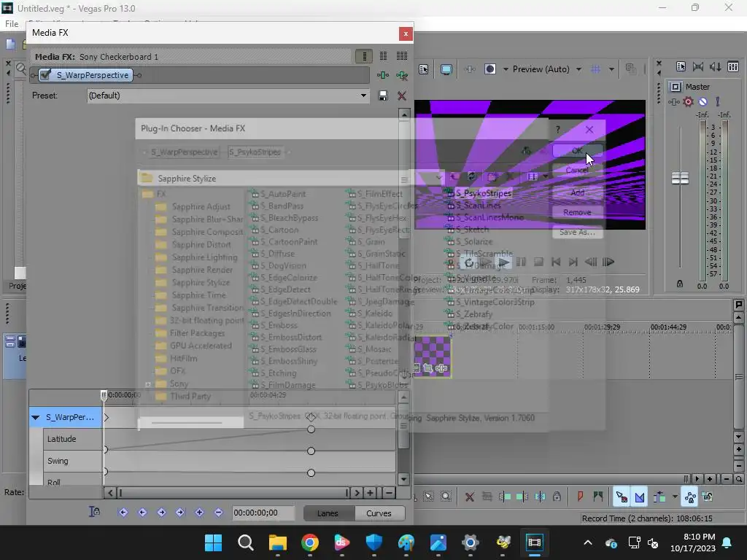Click Remove in the Plug-In Chooser
Viewport: 747px width, 560px height.
[578, 212]
